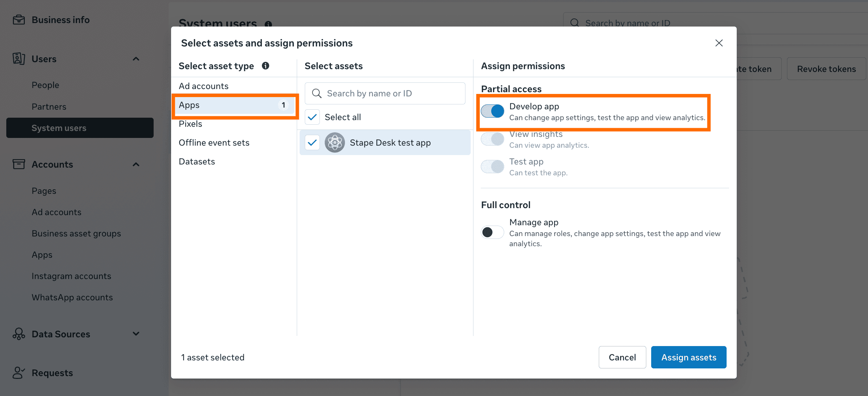868x396 pixels.
Task: Turn off the Develop app toggle
Action: click(x=492, y=111)
